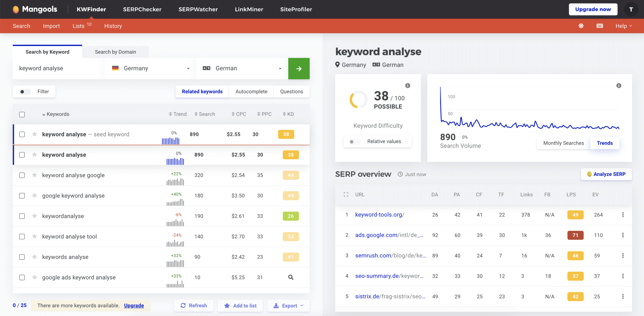Open the Lists menu item
The height and width of the screenshot is (316, 644).
point(82,26)
